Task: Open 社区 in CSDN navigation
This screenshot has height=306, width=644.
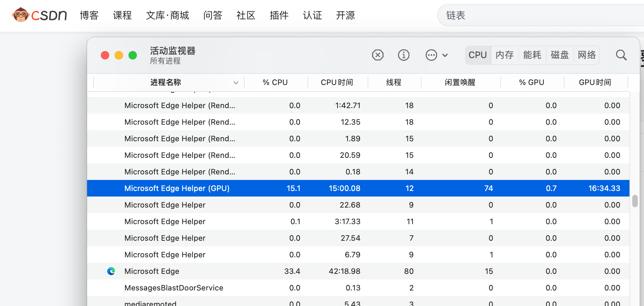Action: click(x=246, y=15)
